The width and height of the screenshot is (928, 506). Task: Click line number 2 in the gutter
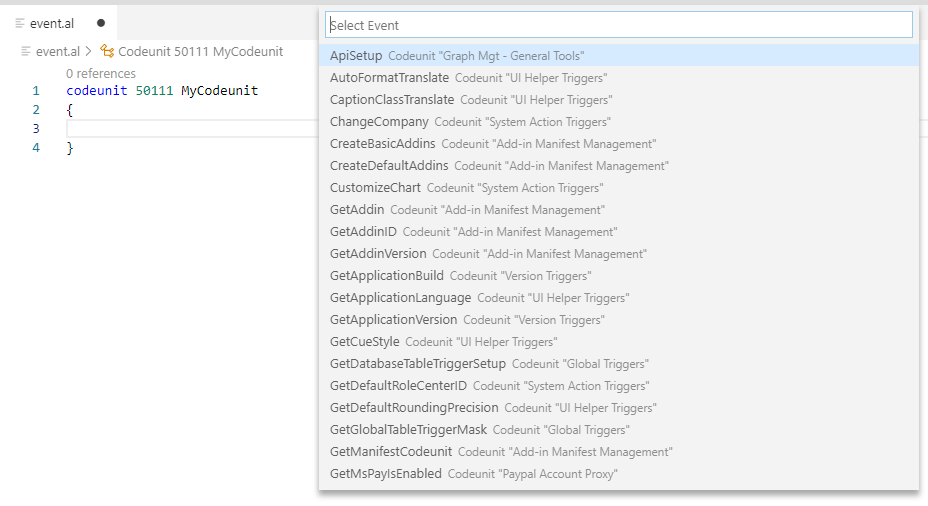36,109
